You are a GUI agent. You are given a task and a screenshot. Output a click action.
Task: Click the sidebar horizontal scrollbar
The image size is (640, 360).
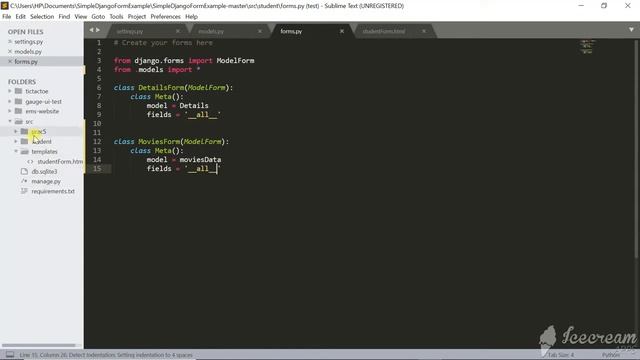tap(38, 345)
